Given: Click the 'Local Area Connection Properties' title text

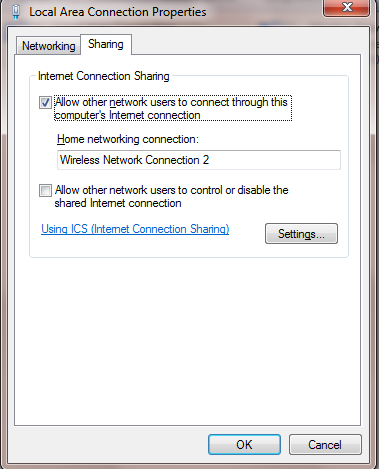Looking at the screenshot, I should [118, 12].
